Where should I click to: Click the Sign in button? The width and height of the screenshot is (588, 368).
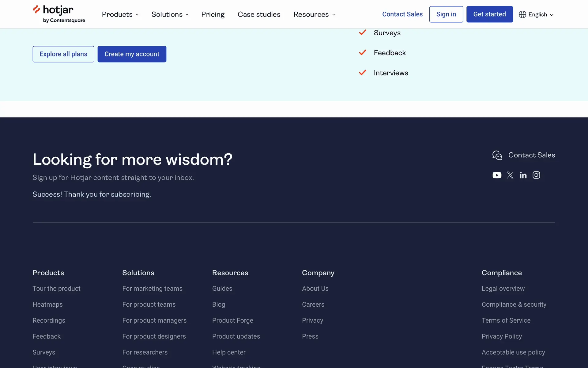tap(446, 14)
